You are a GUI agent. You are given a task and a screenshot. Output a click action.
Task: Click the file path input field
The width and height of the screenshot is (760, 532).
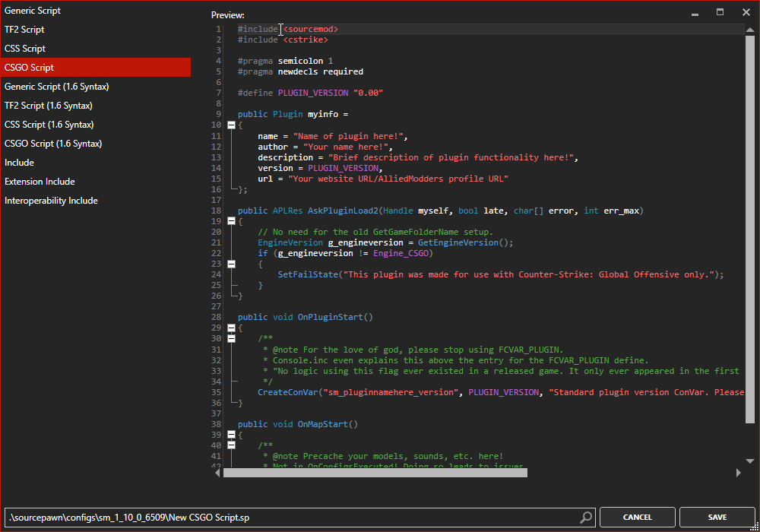(x=300, y=518)
